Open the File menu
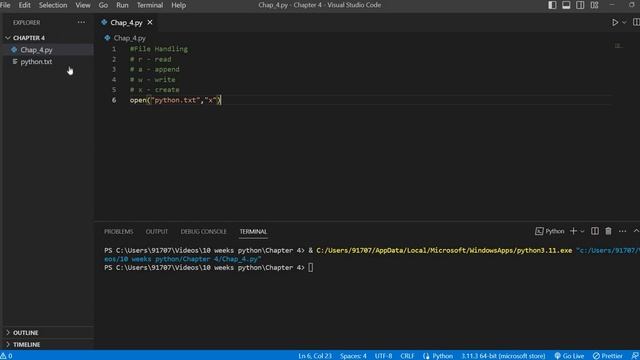Viewport: 640px width, 360px height. pyautogui.click(x=5, y=5)
